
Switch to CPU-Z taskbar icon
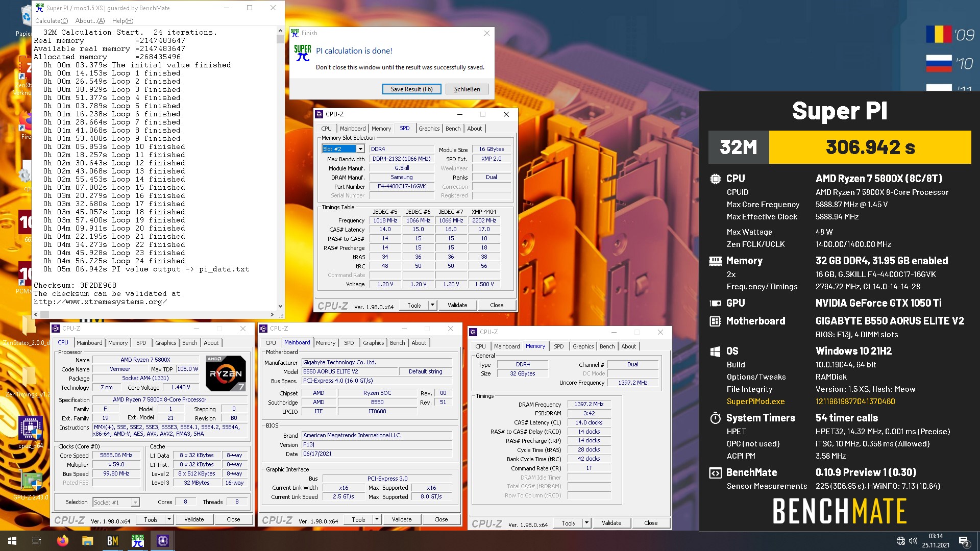point(162,541)
